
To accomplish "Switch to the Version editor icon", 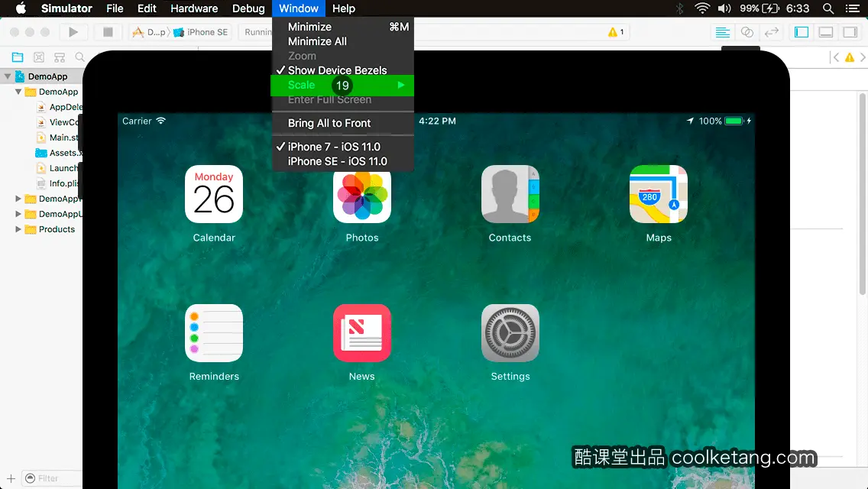I will coord(772,32).
